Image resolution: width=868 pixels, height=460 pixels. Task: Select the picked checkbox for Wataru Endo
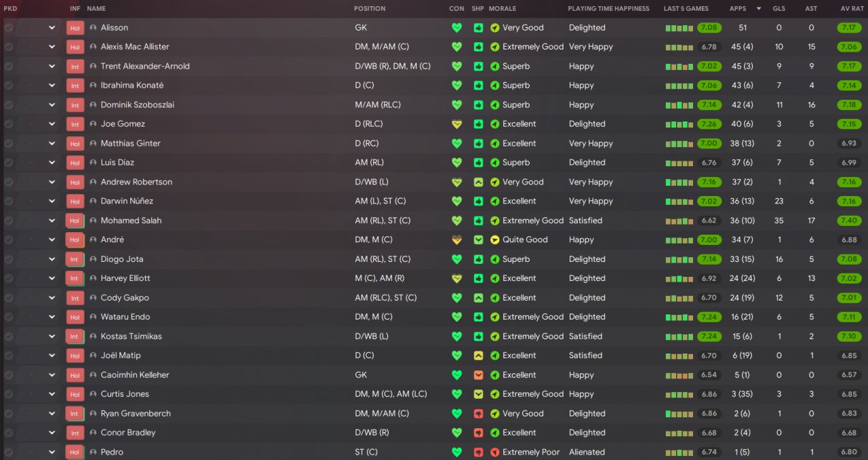(x=9, y=317)
